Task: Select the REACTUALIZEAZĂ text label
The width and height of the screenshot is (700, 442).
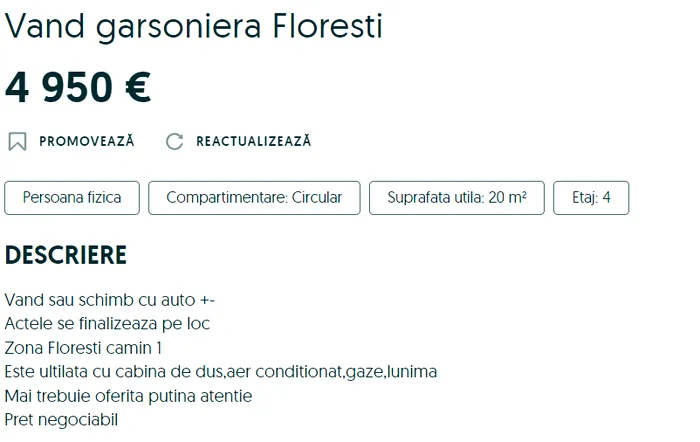Action: point(254,141)
